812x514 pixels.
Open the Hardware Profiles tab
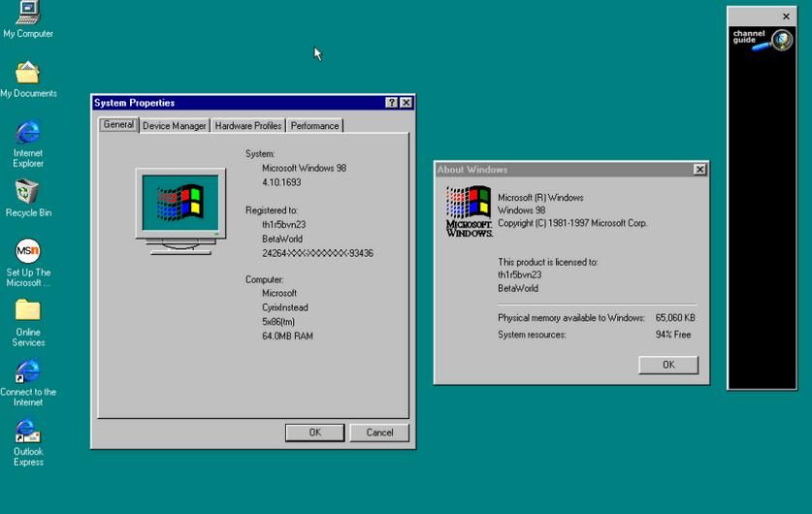click(248, 126)
